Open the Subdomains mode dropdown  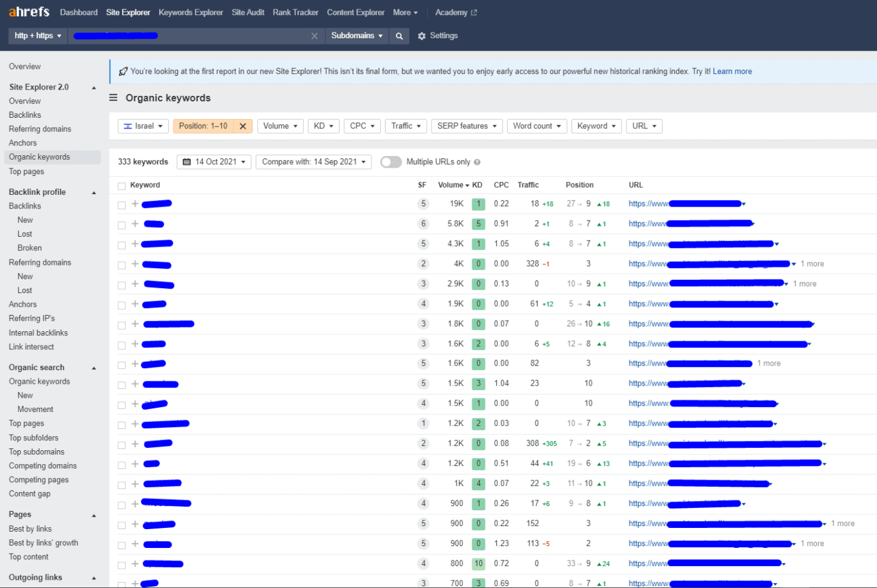point(356,36)
